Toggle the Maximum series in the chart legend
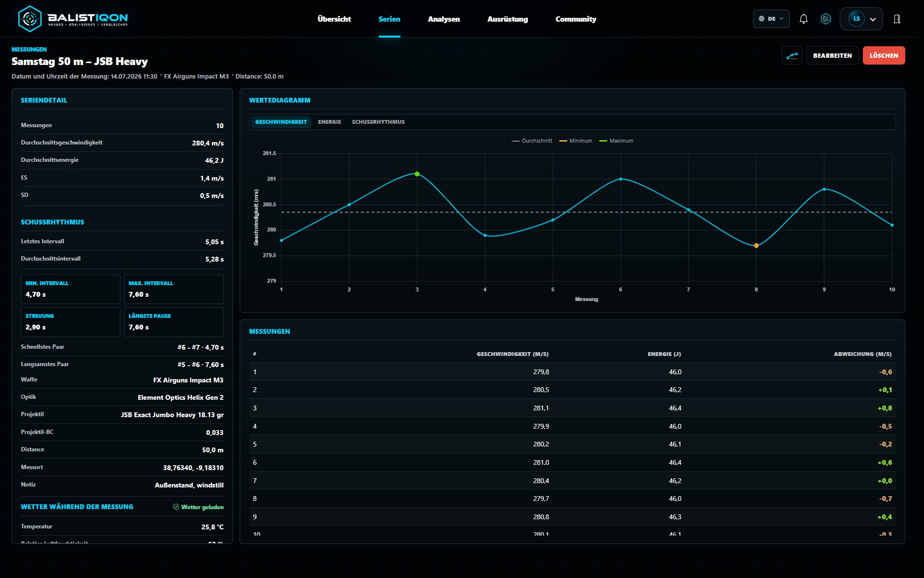Image resolution: width=924 pixels, height=578 pixels. click(616, 141)
